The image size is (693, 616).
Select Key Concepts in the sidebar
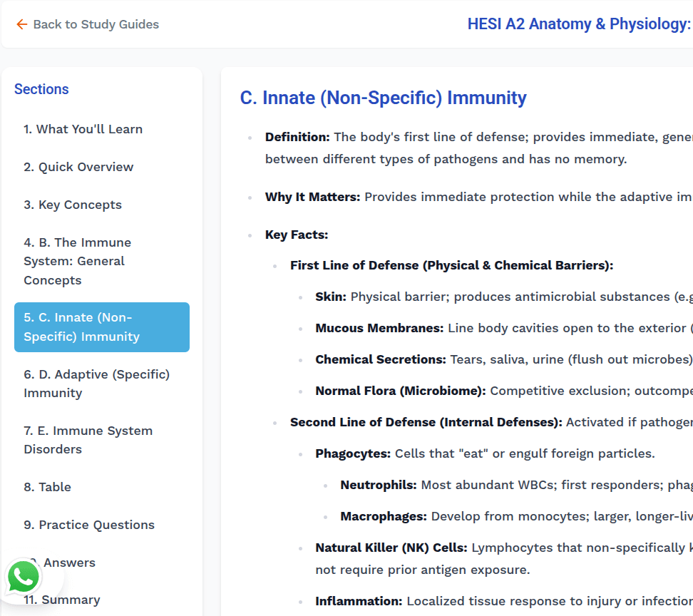73,205
